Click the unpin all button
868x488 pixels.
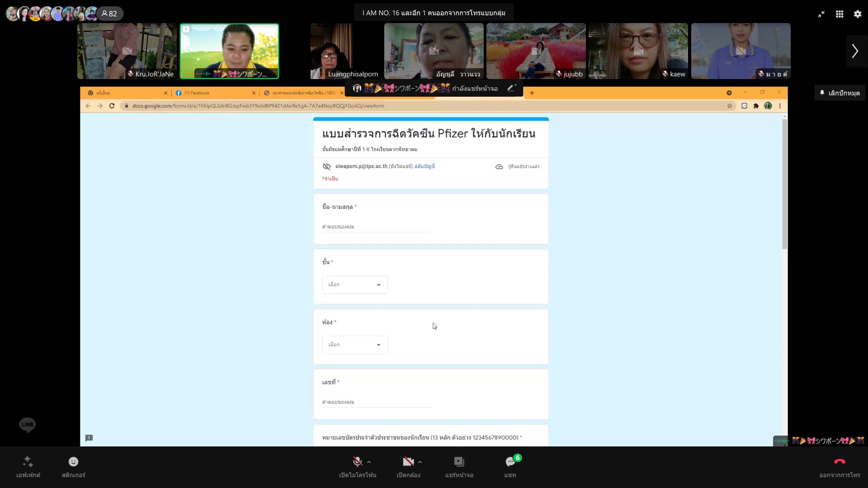pyautogui.click(x=840, y=93)
